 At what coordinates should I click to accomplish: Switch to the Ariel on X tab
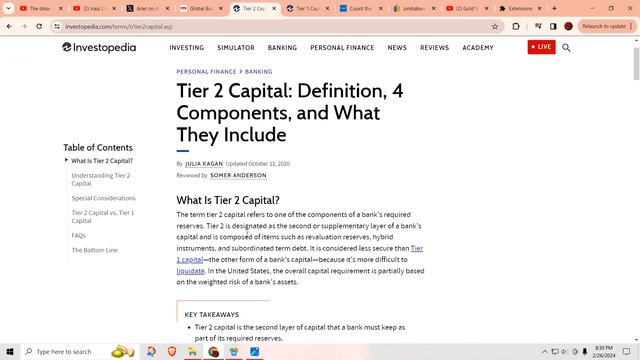148,9
